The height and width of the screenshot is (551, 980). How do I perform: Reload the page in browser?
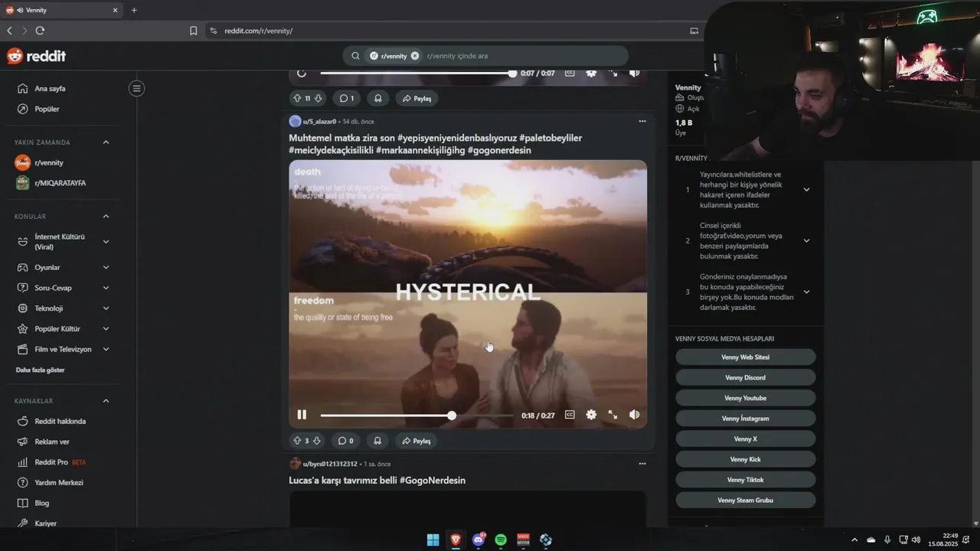(x=40, y=31)
